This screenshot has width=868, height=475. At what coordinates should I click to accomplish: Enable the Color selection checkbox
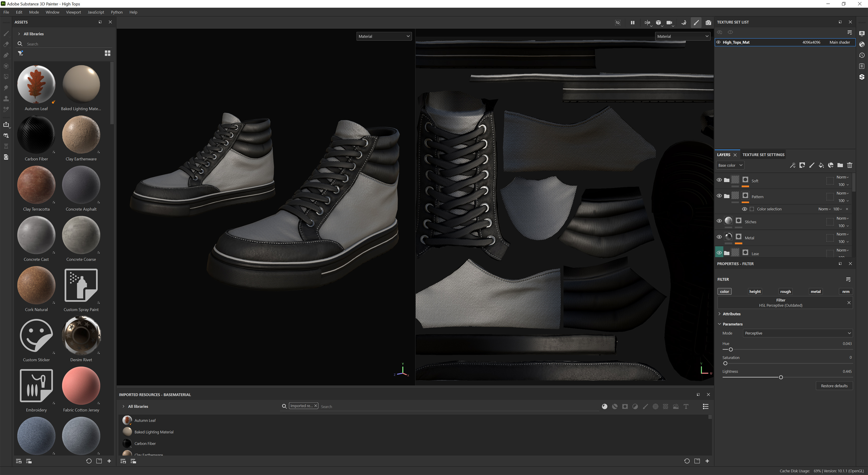[752, 209]
